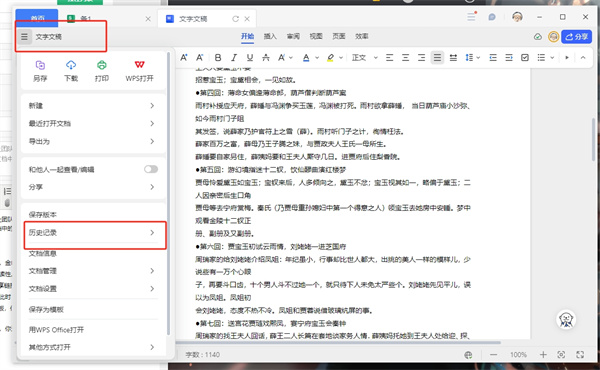
Task: Click bullet list icon
Action: pyautogui.click(x=541, y=57)
